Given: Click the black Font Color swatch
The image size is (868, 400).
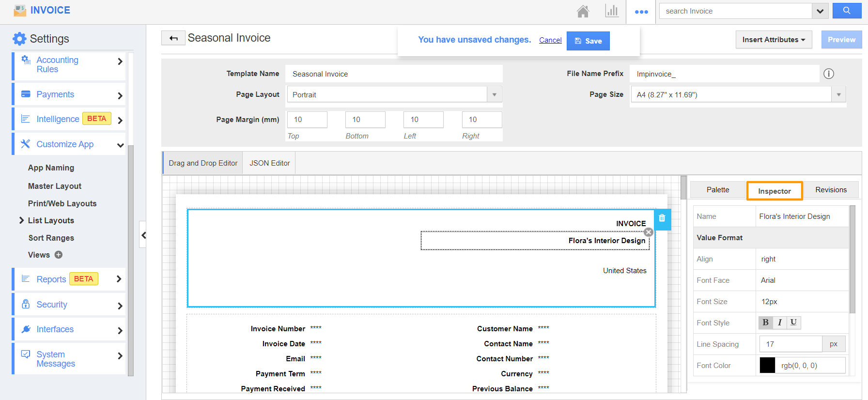Looking at the screenshot, I should 767,366.
